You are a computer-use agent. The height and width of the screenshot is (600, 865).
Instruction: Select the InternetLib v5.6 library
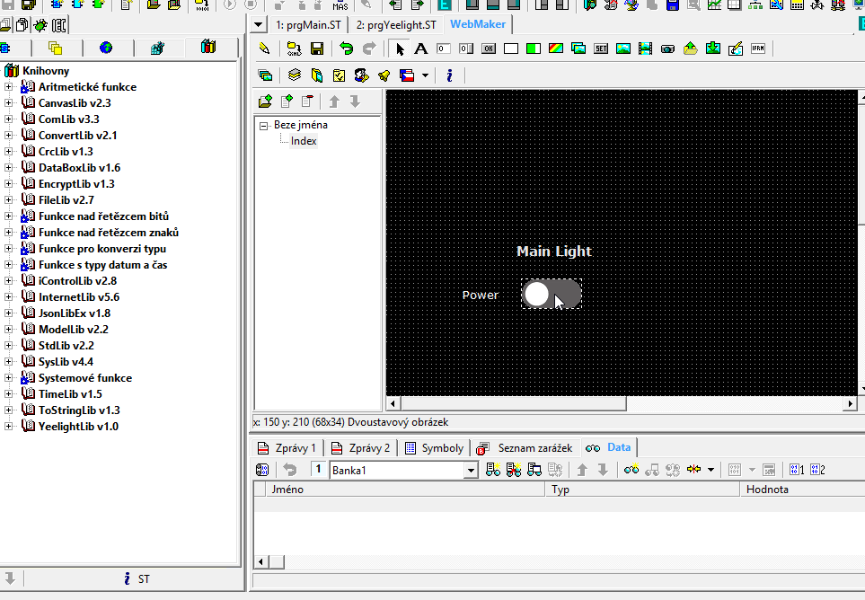pyautogui.click(x=79, y=297)
